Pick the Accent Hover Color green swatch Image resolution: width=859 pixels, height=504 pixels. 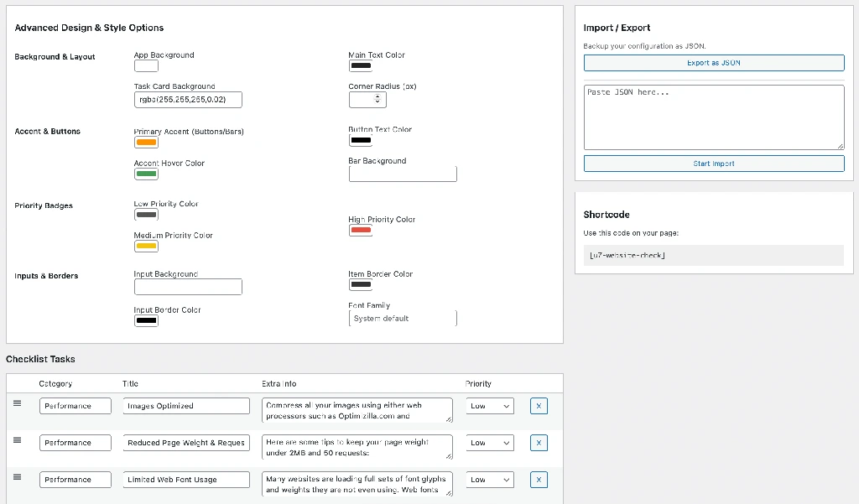[146, 174]
